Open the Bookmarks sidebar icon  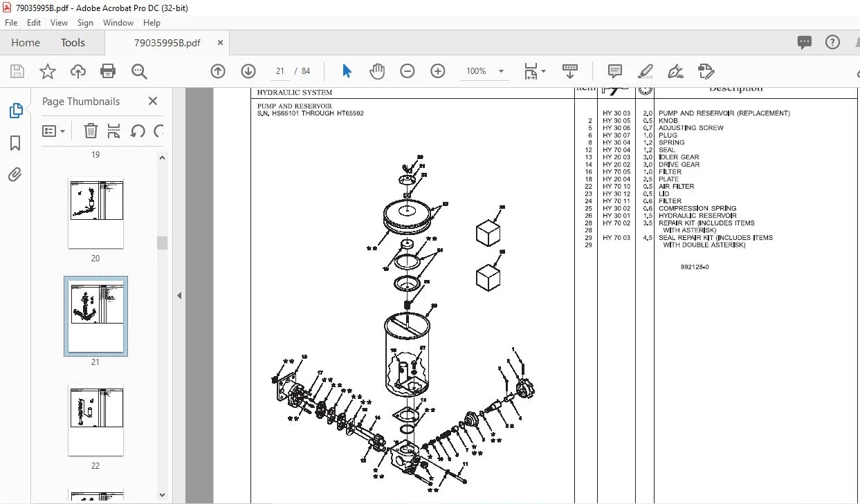[15, 143]
